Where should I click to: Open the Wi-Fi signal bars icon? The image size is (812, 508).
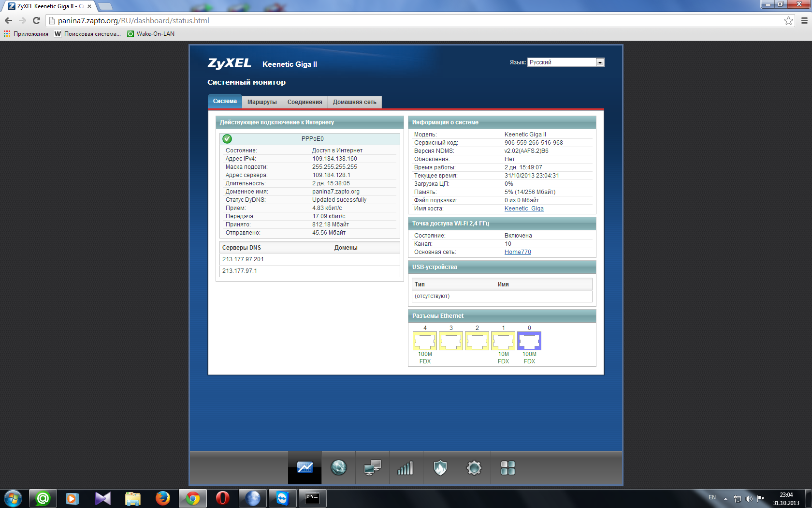click(406, 468)
